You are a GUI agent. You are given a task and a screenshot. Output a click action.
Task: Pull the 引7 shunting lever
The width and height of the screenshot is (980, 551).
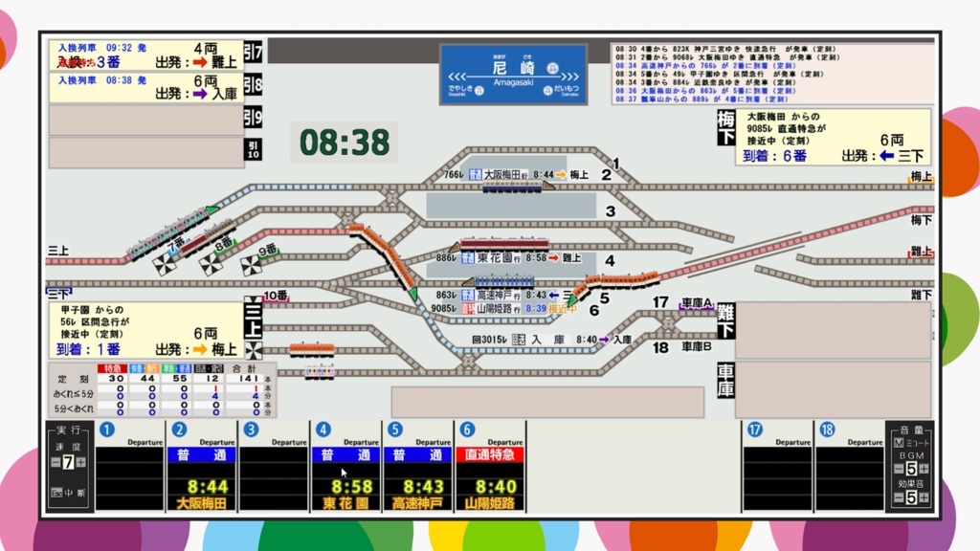[x=251, y=54]
